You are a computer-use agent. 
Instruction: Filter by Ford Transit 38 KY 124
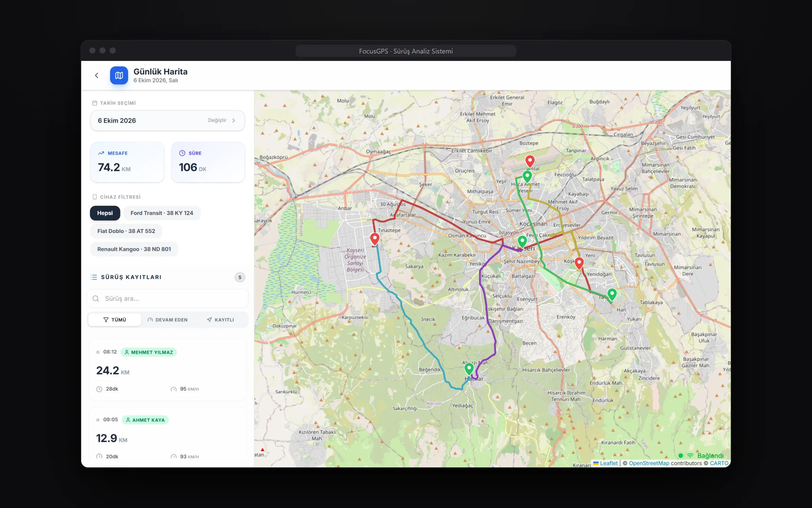162,213
